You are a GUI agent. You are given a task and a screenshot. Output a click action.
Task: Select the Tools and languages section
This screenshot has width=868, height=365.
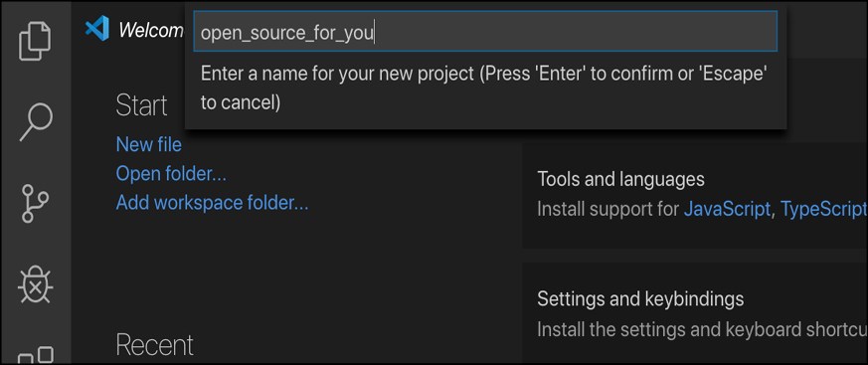click(x=695, y=196)
